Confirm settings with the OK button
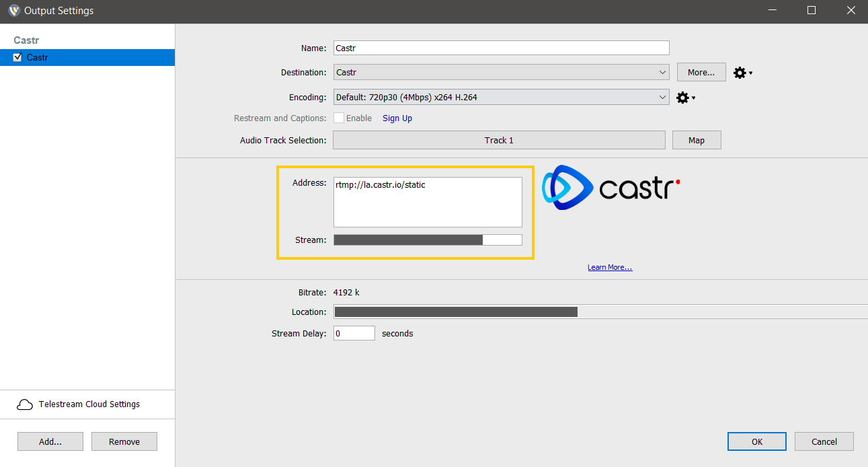 coord(757,441)
